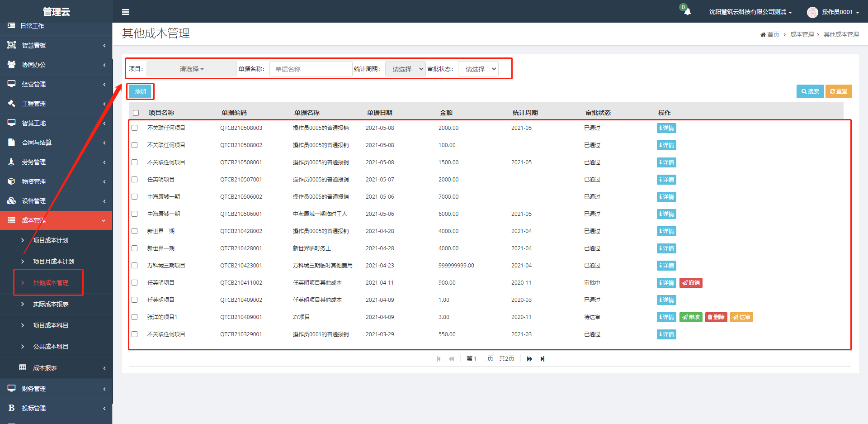Click the 工程管理 hammer icon
Image resolution: width=868 pixels, height=424 pixels.
[12, 104]
